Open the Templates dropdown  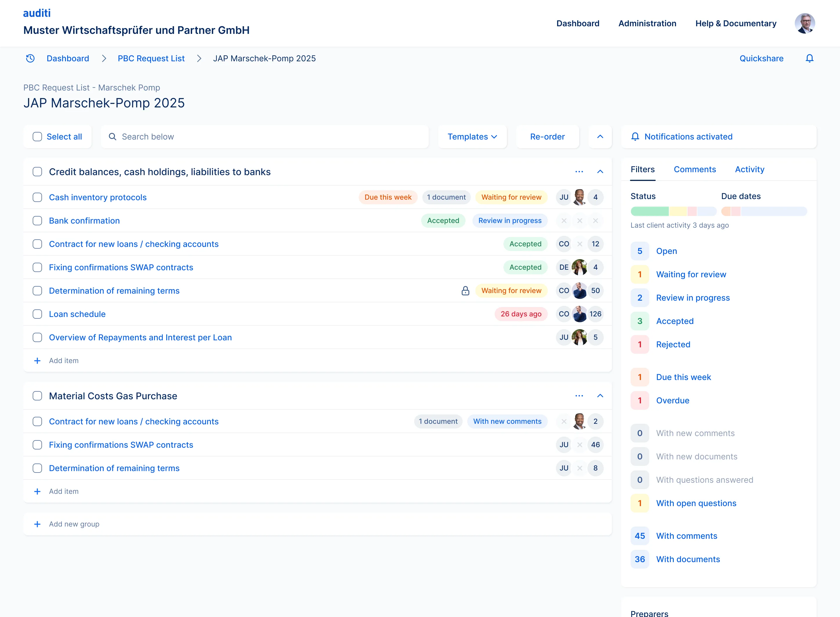(x=472, y=137)
